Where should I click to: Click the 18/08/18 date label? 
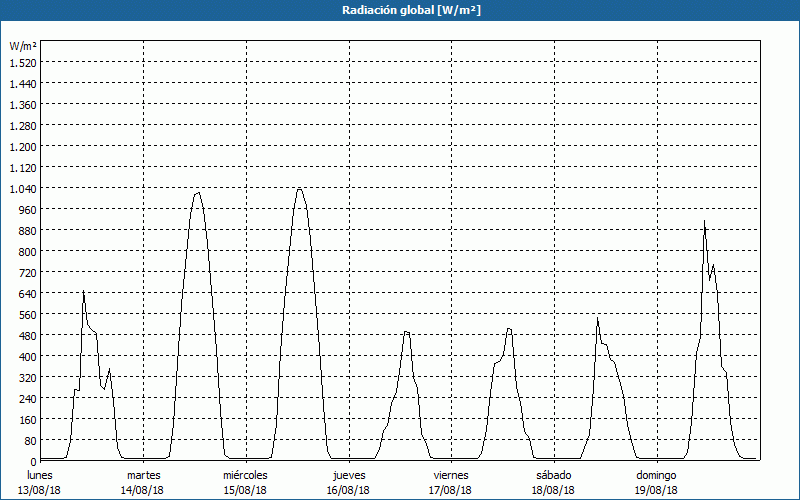pos(553,490)
